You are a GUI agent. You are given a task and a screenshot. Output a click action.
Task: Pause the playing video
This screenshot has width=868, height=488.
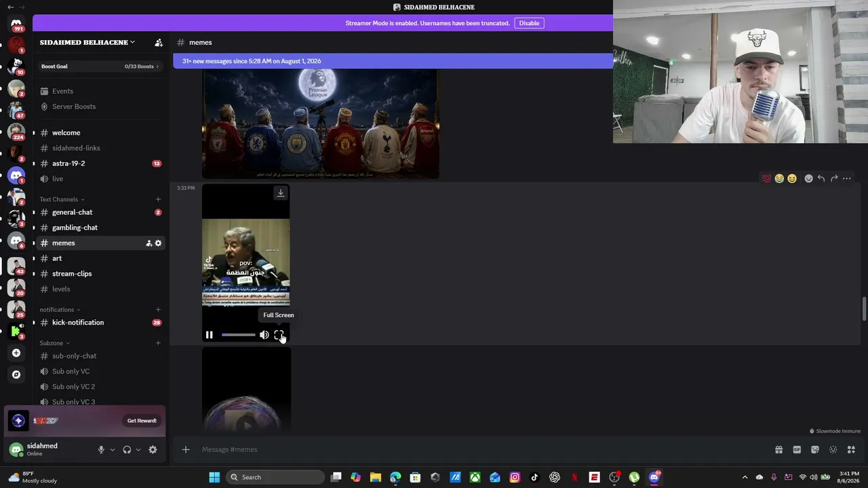point(210,335)
